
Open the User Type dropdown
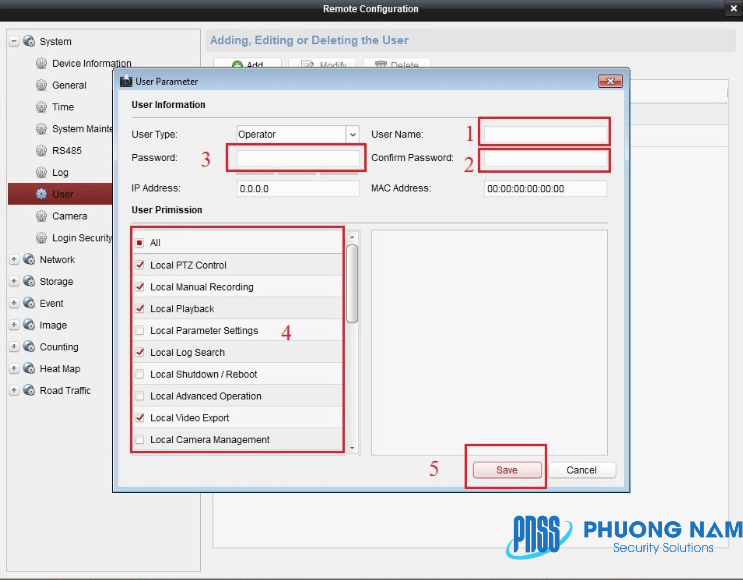pyautogui.click(x=352, y=134)
